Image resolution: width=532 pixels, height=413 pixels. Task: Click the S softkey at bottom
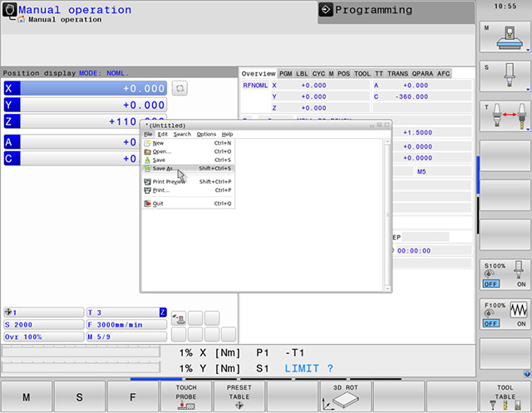click(x=80, y=396)
